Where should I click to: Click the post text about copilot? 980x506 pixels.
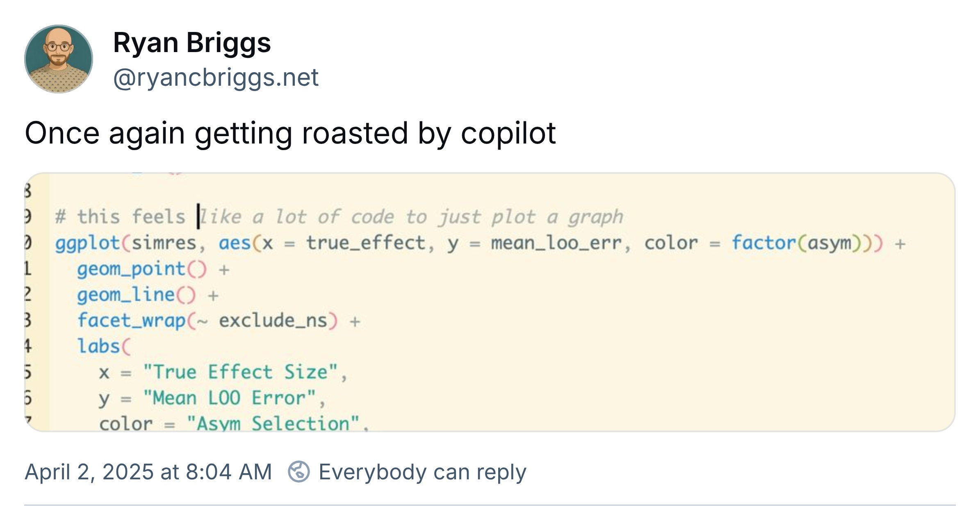click(x=290, y=133)
